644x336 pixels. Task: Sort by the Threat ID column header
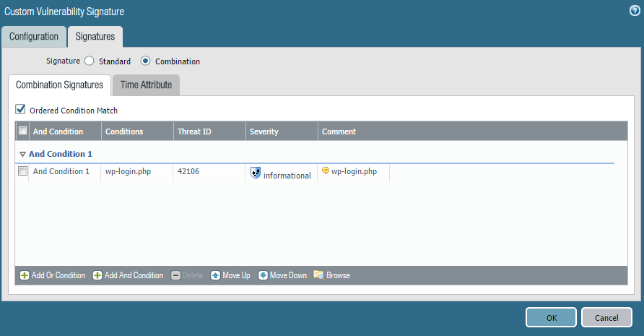point(210,132)
